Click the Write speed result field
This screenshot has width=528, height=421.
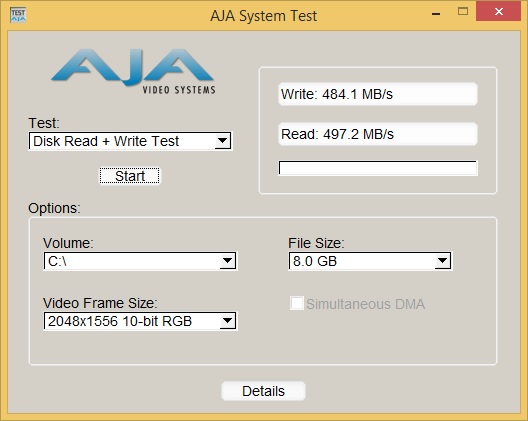(x=377, y=94)
